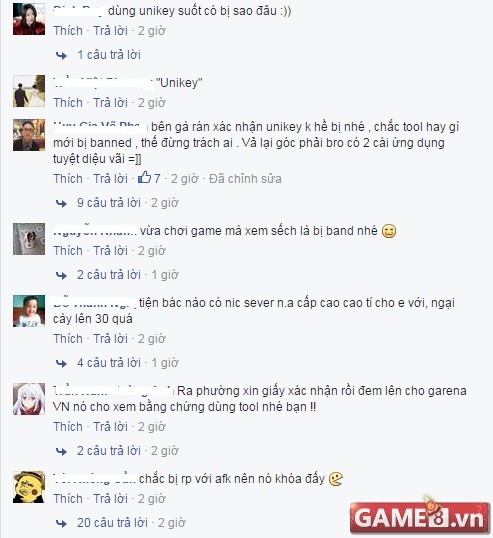This screenshot has width=493, height=538.
Task: Click thumbs-up icon showing 7 likes
Action: coord(144,177)
